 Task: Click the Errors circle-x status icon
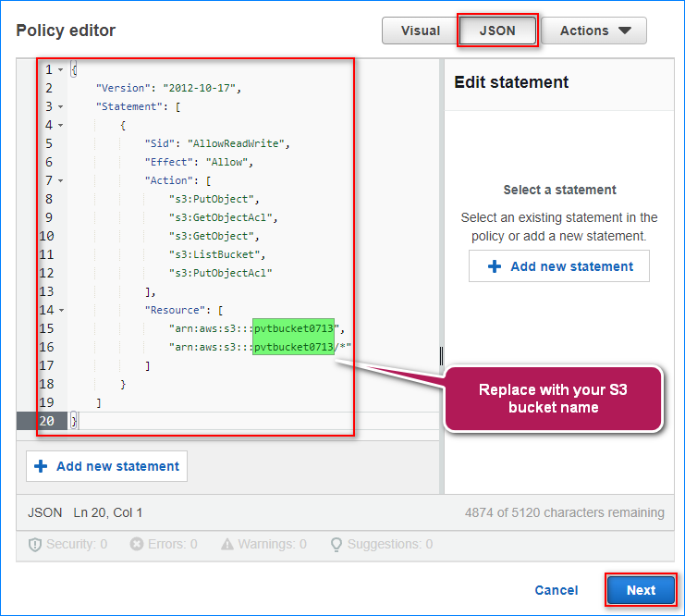[137, 545]
